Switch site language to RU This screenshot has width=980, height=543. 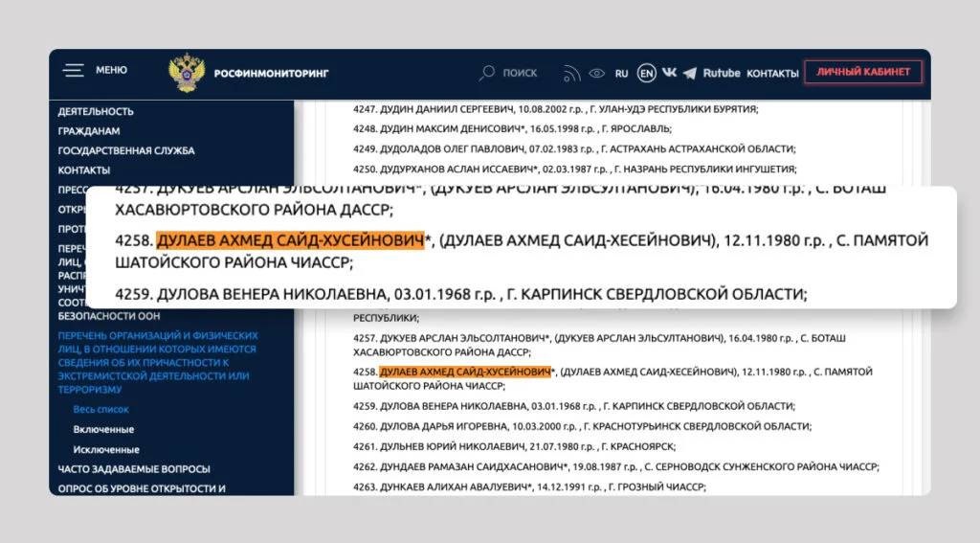[x=622, y=73]
